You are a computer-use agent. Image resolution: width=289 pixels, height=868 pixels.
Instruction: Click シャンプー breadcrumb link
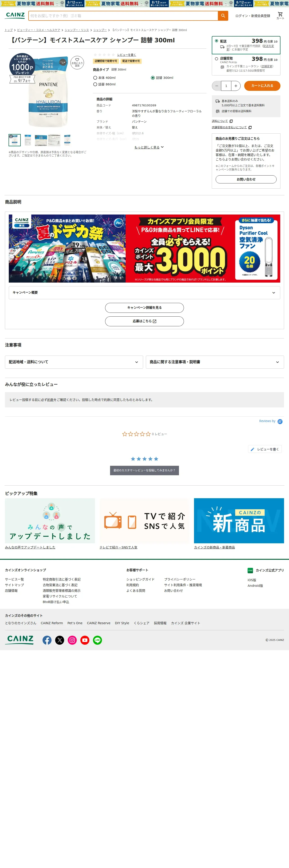click(x=100, y=30)
